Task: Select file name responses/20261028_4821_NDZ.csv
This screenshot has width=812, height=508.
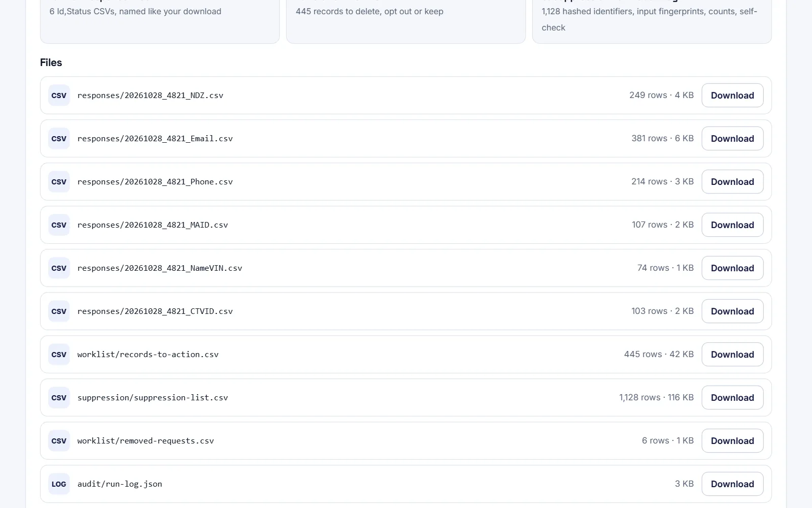Action: pyautogui.click(x=150, y=96)
